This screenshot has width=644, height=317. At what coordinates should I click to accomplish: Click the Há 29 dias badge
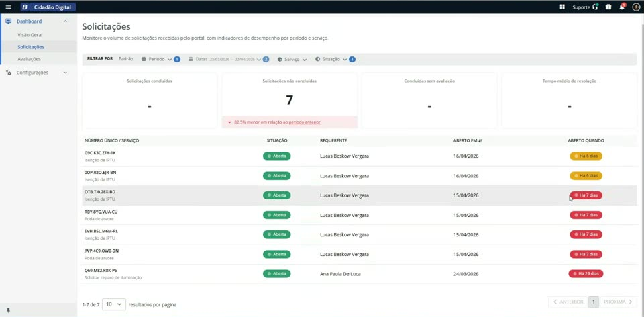(x=586, y=274)
